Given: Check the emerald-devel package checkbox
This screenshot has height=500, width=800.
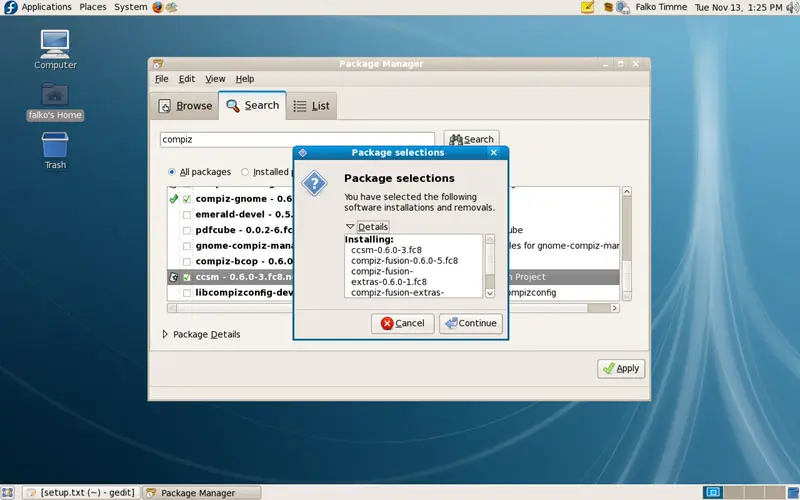Looking at the screenshot, I should pos(187,215).
